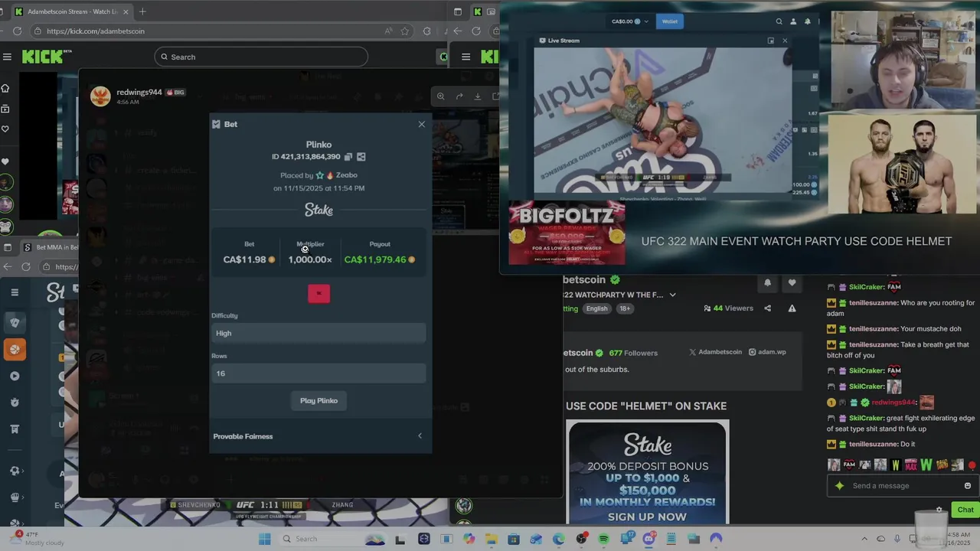Screen dimensions: 980x551
Task: Open a new browser tab
Action: click(x=142, y=11)
